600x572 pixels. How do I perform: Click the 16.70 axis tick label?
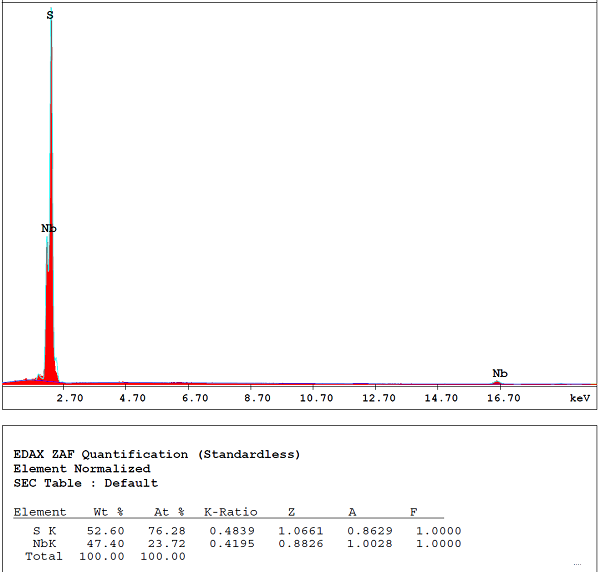[x=504, y=398]
